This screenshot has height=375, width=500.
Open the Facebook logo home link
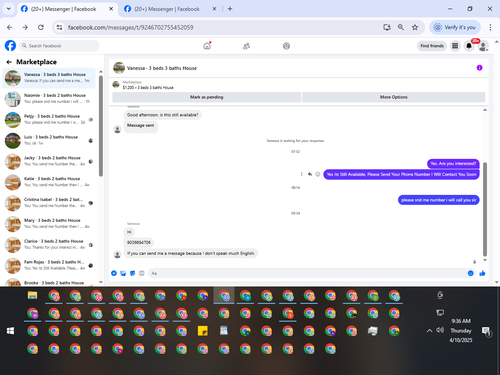click(x=10, y=46)
